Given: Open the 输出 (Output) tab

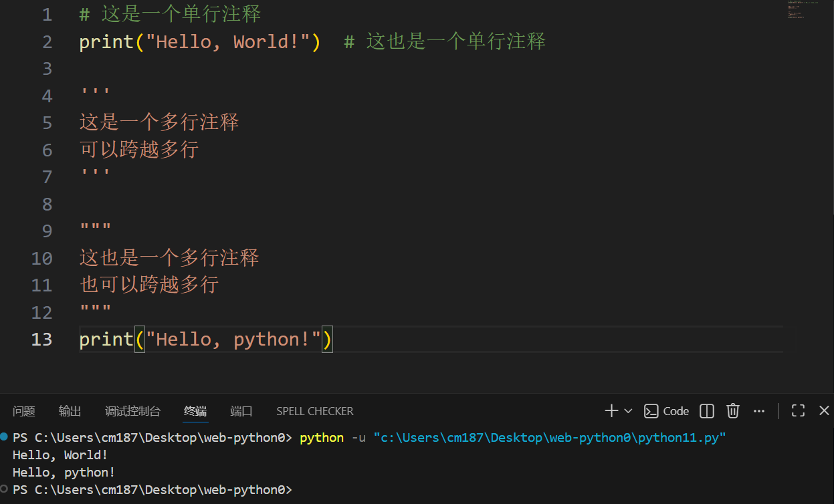Looking at the screenshot, I should [70, 410].
